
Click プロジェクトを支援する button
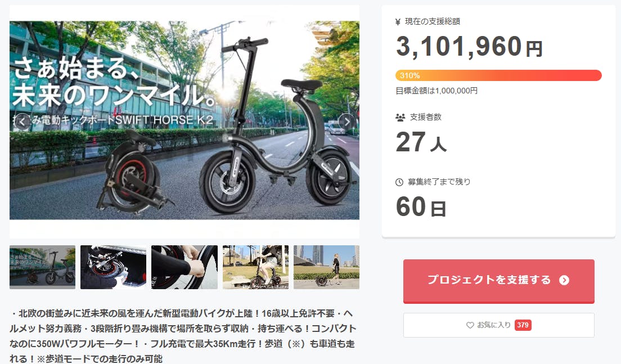pyautogui.click(x=498, y=281)
